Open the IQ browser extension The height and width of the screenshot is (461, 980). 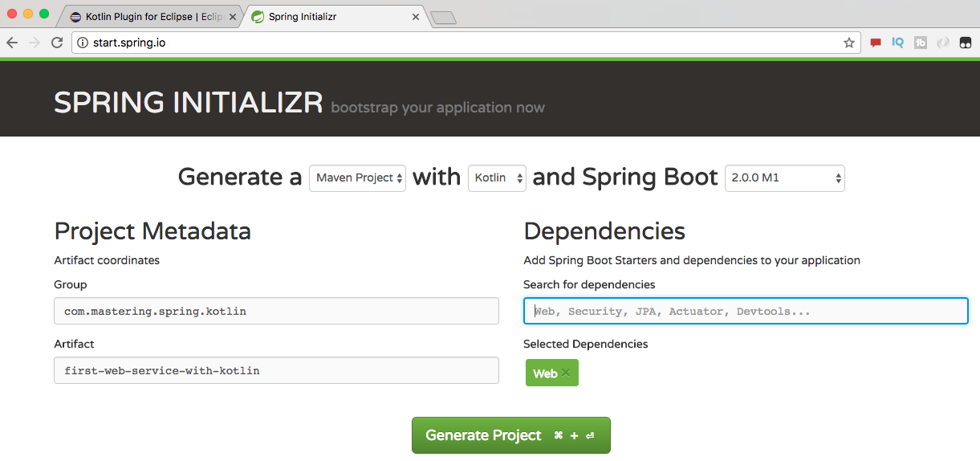[898, 43]
